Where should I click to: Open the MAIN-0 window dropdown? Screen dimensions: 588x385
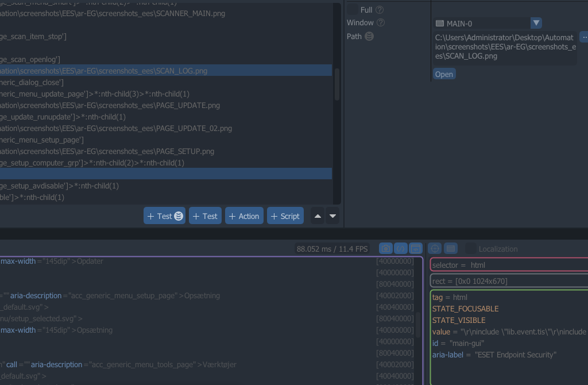click(536, 23)
